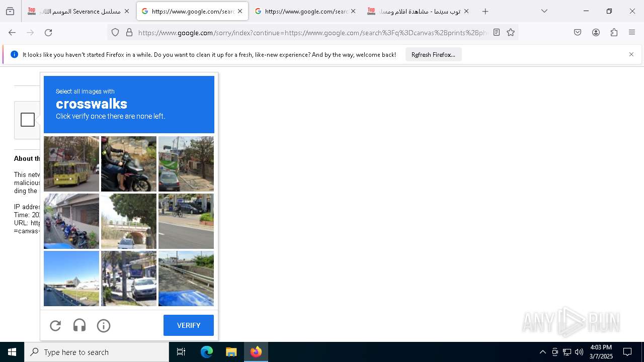Screen dimensions: 644x362
Task: Click the taskbar search box
Action: [97, 352]
